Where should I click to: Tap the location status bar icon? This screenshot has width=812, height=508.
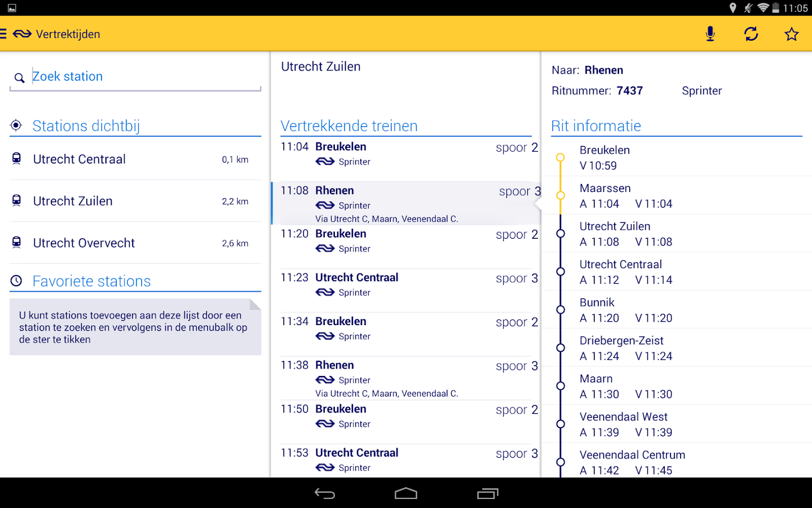[x=733, y=8]
